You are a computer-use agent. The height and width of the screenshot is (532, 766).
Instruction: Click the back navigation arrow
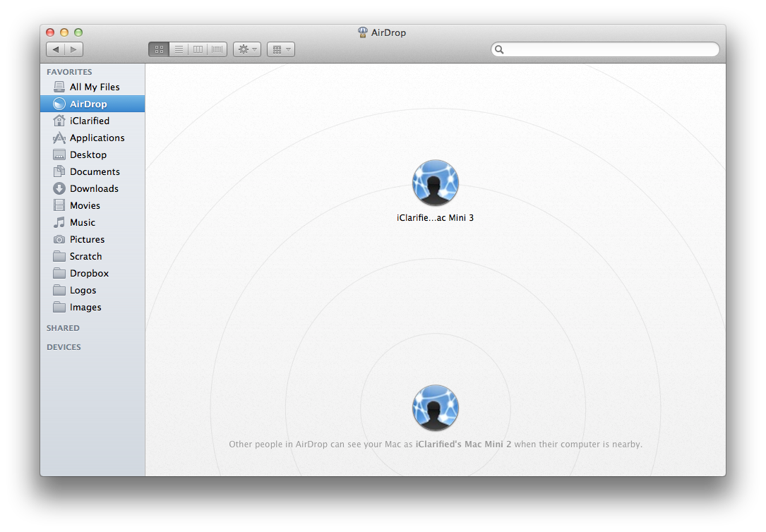pyautogui.click(x=56, y=49)
